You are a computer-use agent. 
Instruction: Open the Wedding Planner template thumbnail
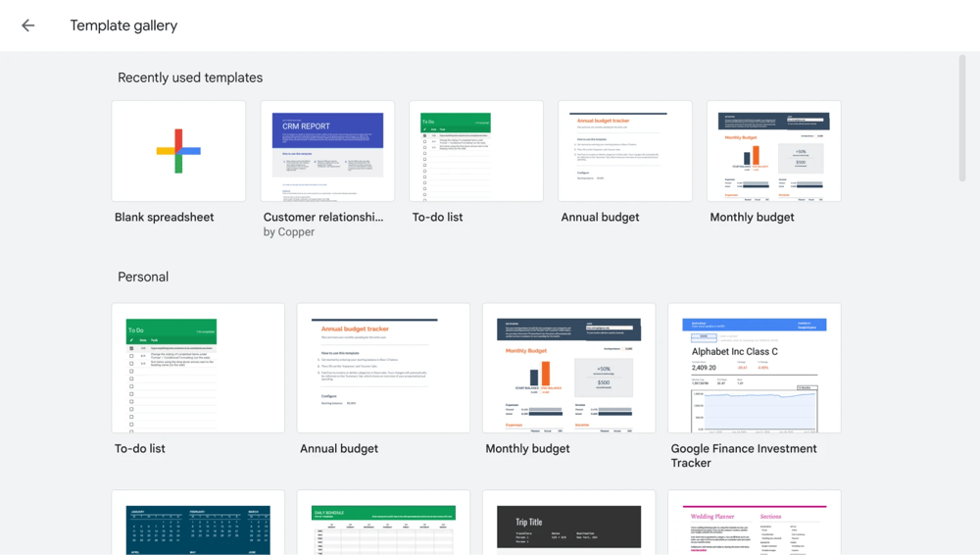[755, 525]
